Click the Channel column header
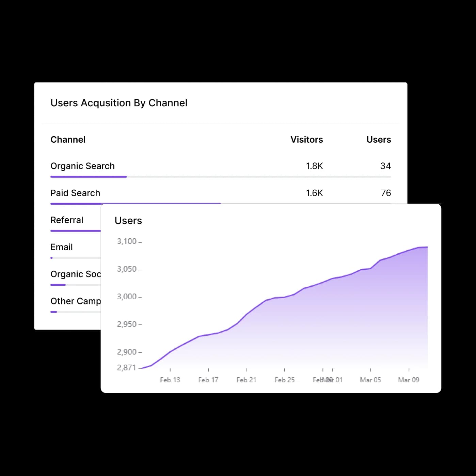 (x=68, y=140)
